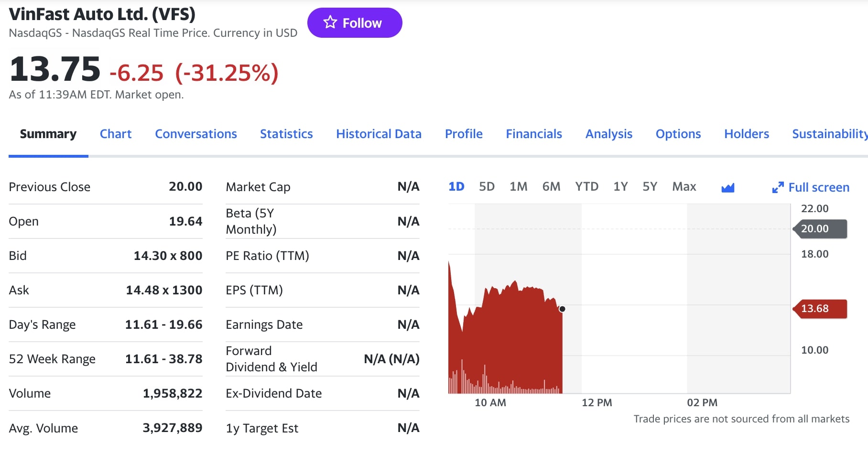868x454 pixels.
Task: Click the trade prices disclaimer text
Action: 741,419
